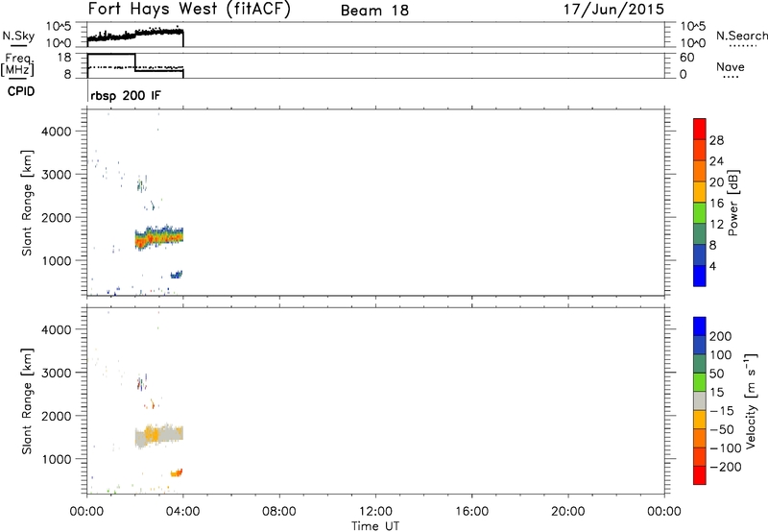
Task: Click the 'CPID' label
Action: click(21, 91)
